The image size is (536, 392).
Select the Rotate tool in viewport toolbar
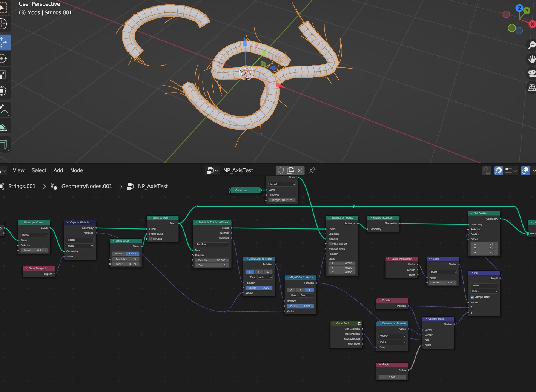(x=3, y=58)
